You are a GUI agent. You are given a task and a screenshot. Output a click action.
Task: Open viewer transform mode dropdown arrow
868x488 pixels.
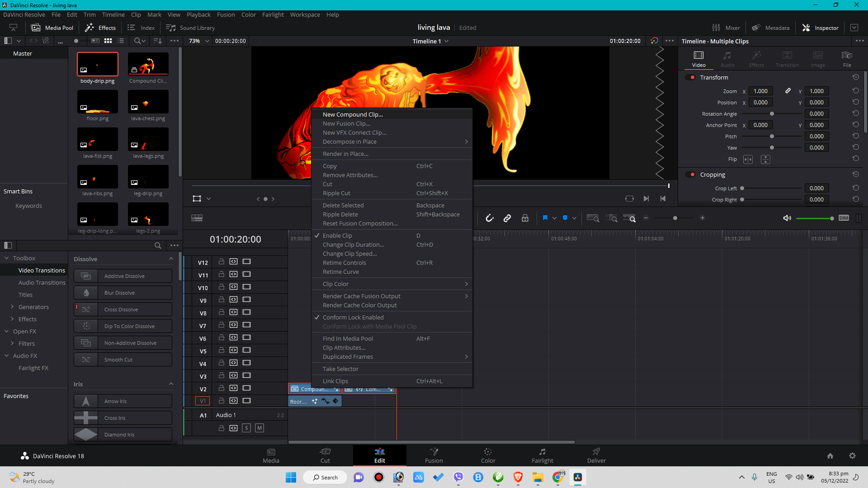[x=208, y=199]
